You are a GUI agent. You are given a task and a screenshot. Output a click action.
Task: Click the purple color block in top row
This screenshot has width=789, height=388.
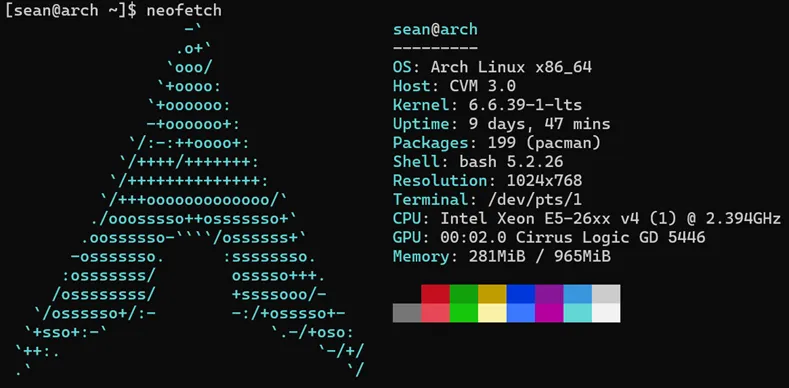[549, 294]
